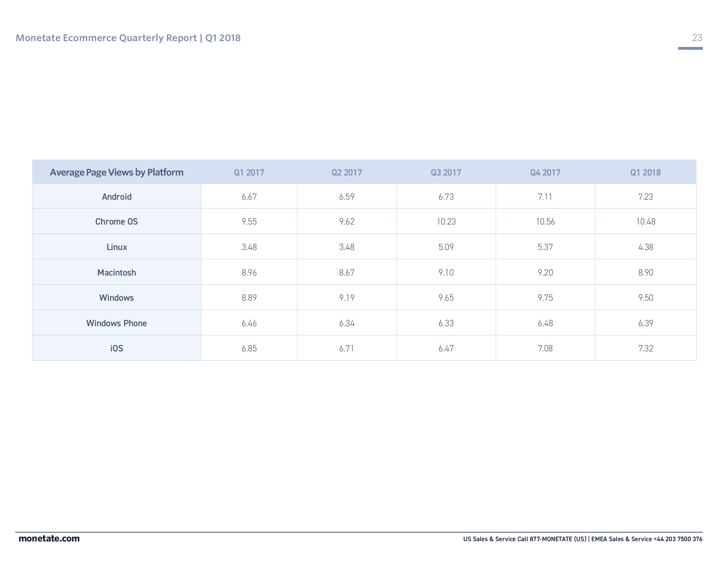Select the Average Page Views by Platform header
This screenshot has height=563, width=728.
[x=116, y=172]
